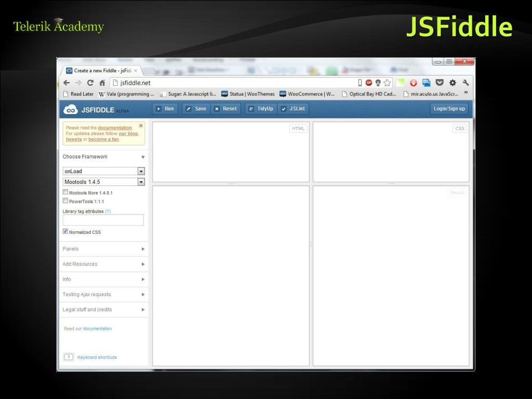
Task: Reset the fiddle
Action: point(225,109)
